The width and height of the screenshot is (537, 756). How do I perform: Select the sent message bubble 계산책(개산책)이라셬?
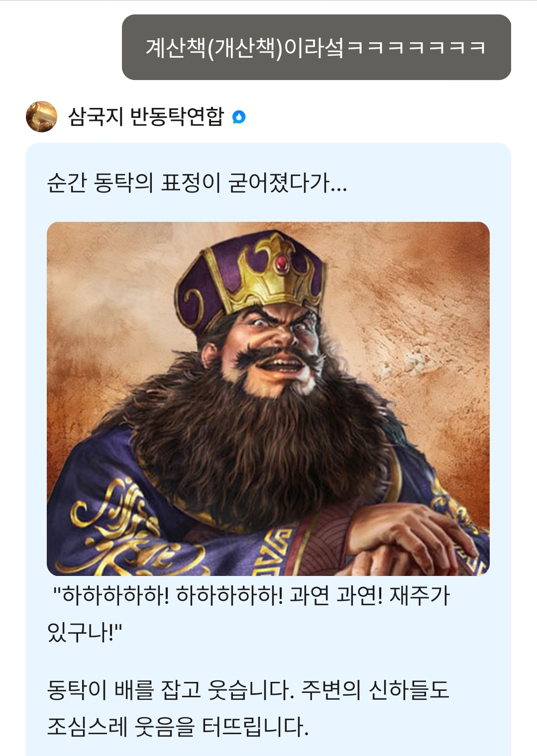pyautogui.click(x=317, y=47)
